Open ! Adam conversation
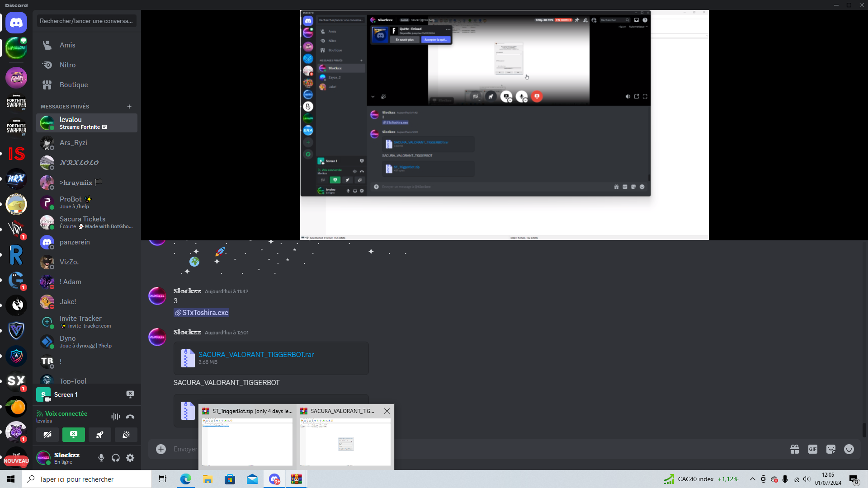The width and height of the screenshot is (868, 488). point(87,282)
